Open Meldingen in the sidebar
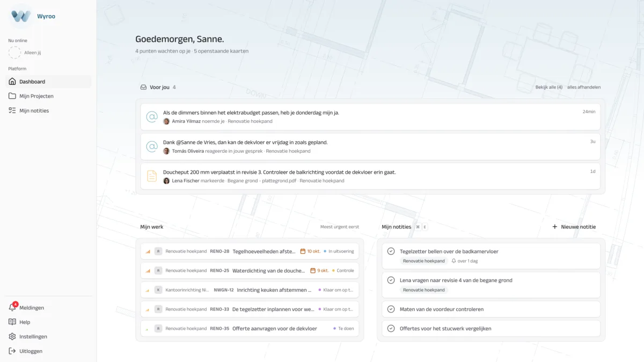 [x=48, y=308]
